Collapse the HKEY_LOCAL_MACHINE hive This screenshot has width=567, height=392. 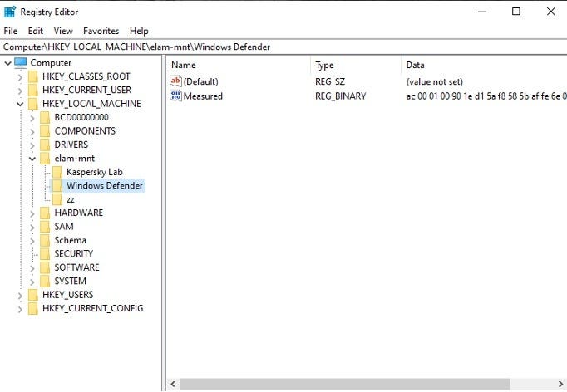click(20, 104)
